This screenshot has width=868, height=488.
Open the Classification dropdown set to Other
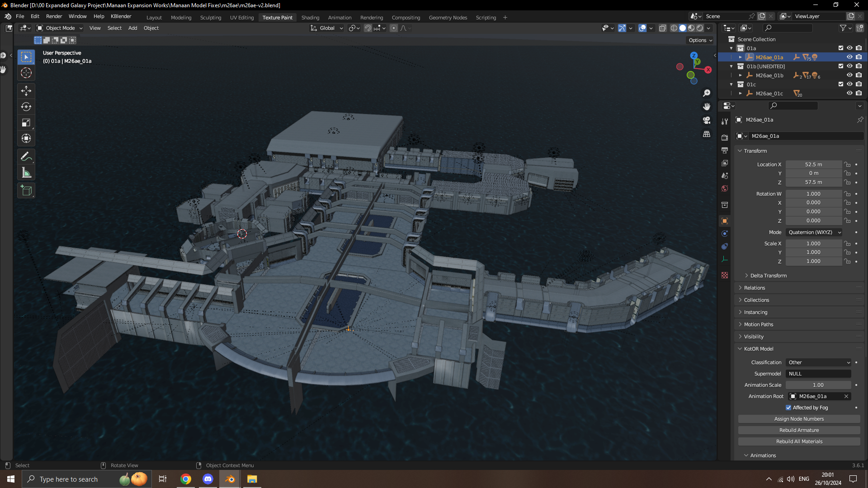(x=819, y=362)
